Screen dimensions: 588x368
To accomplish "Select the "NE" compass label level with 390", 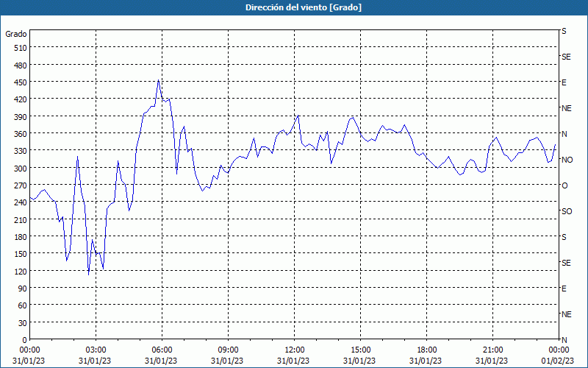I will [x=566, y=108].
